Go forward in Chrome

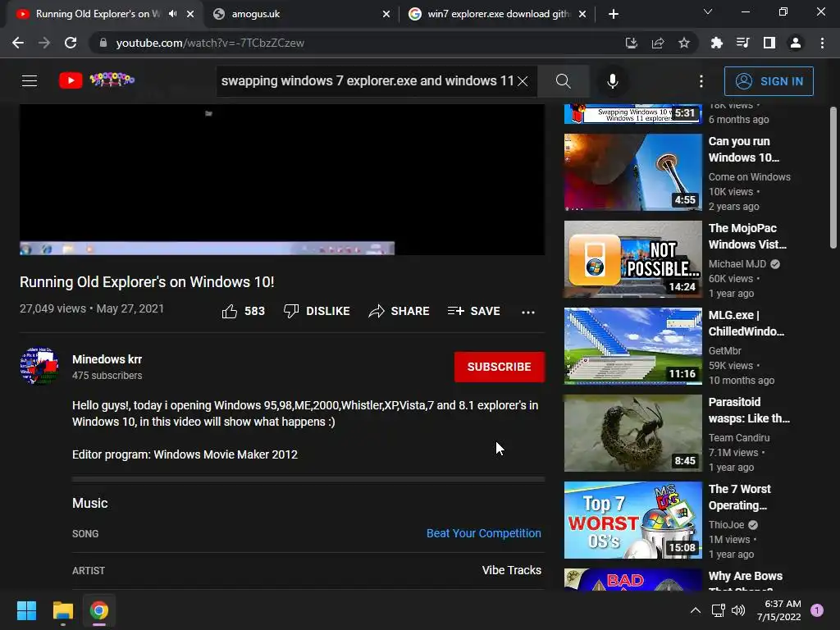coord(44,43)
